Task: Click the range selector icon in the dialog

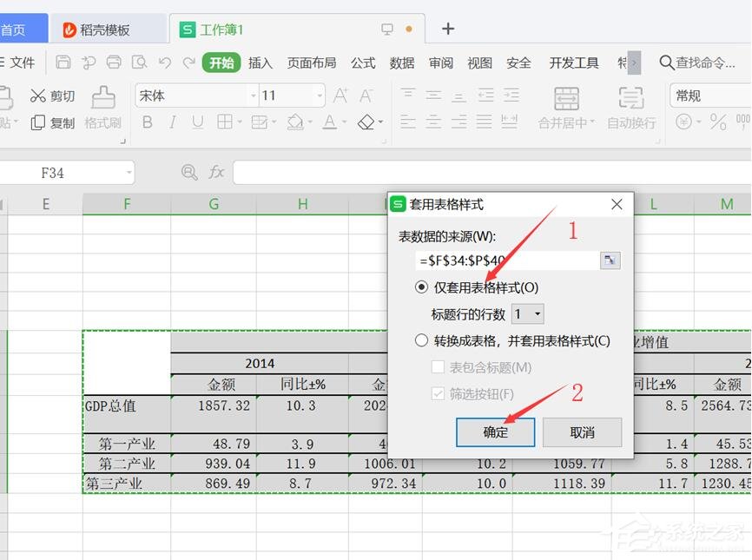Action: click(x=610, y=260)
